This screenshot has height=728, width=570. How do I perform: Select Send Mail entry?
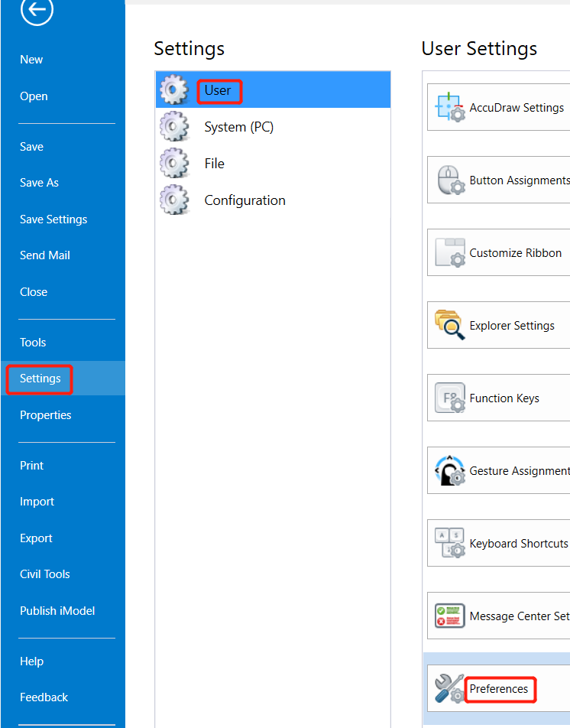point(44,255)
